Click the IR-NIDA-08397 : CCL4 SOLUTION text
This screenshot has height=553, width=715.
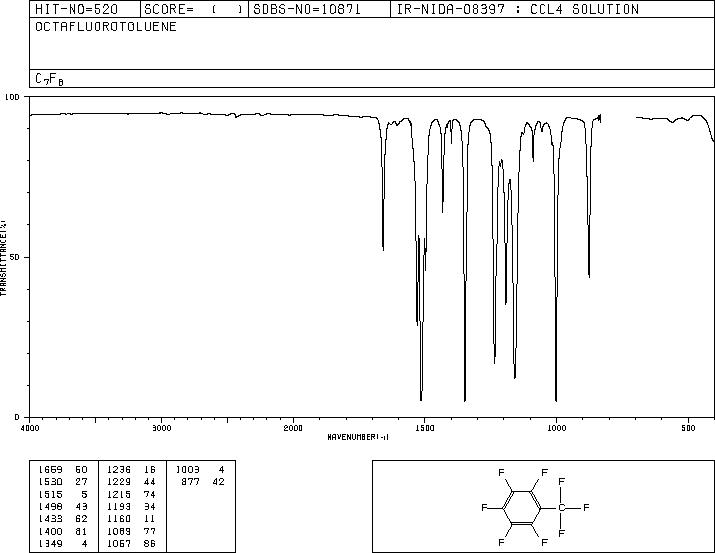518,10
